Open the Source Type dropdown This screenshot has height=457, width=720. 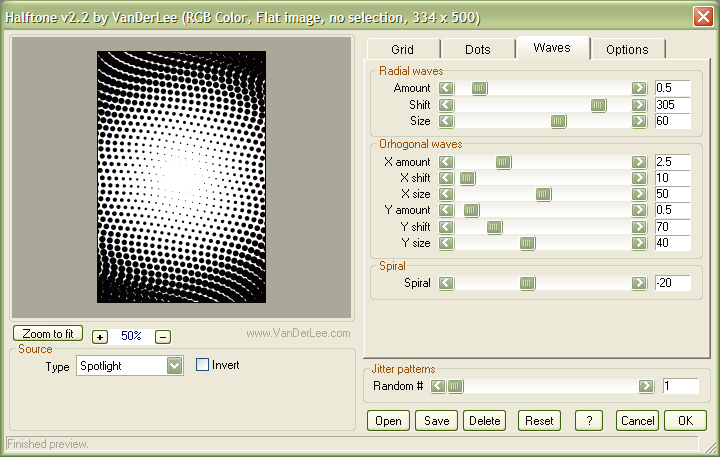click(x=175, y=366)
